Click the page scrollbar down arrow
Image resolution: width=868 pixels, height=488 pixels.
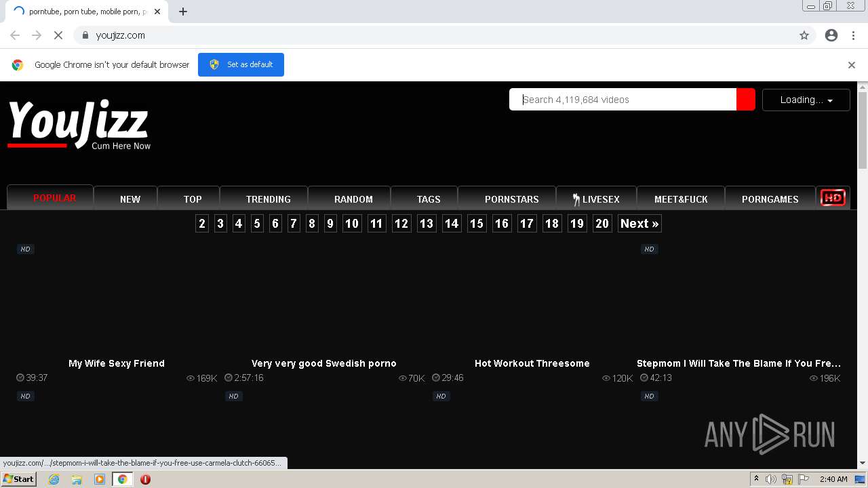tap(863, 464)
